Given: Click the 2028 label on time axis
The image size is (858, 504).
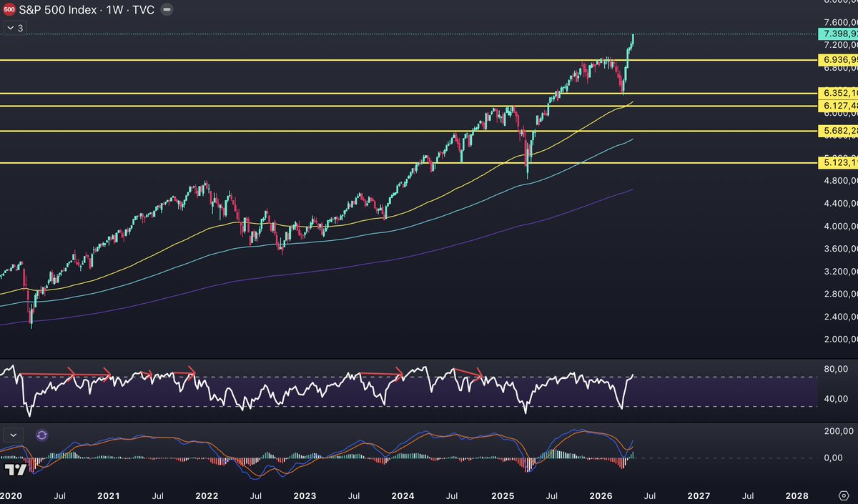Looking at the screenshot, I should click(797, 495).
